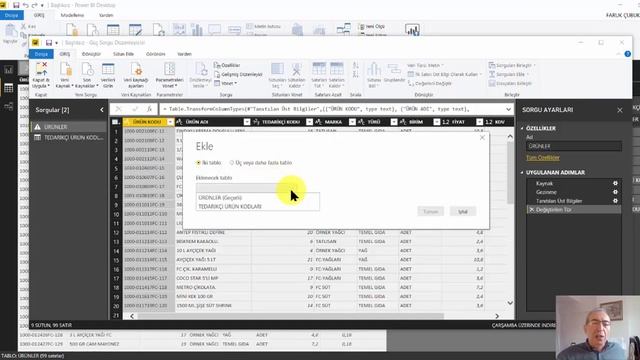
Task: Select the İki tablo radio button
Action: [x=199, y=162]
